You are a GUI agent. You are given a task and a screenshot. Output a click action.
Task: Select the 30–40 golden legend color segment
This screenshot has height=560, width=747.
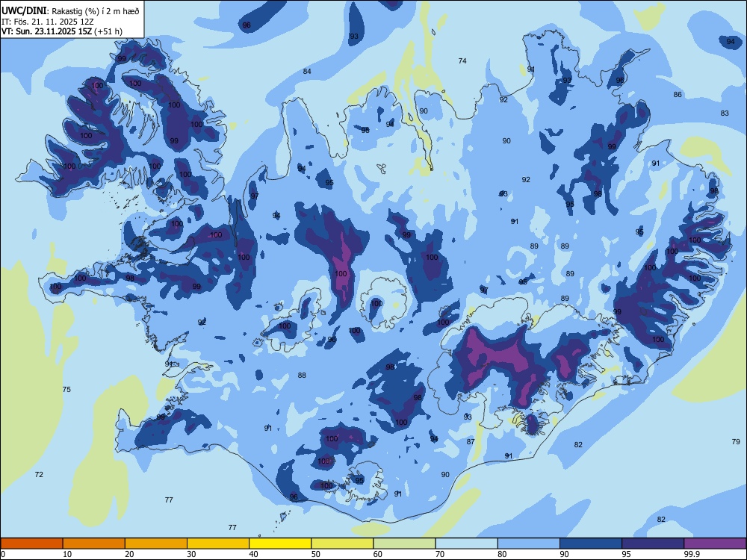tap(218, 544)
